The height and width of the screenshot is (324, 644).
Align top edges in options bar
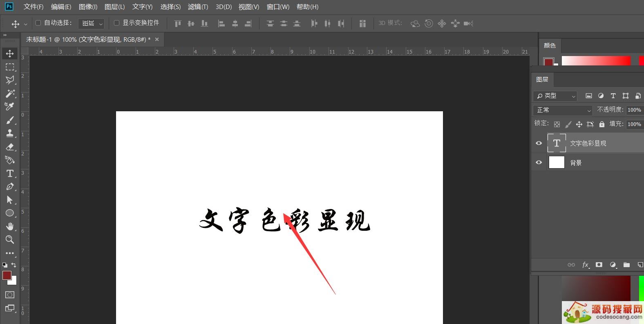[178, 24]
